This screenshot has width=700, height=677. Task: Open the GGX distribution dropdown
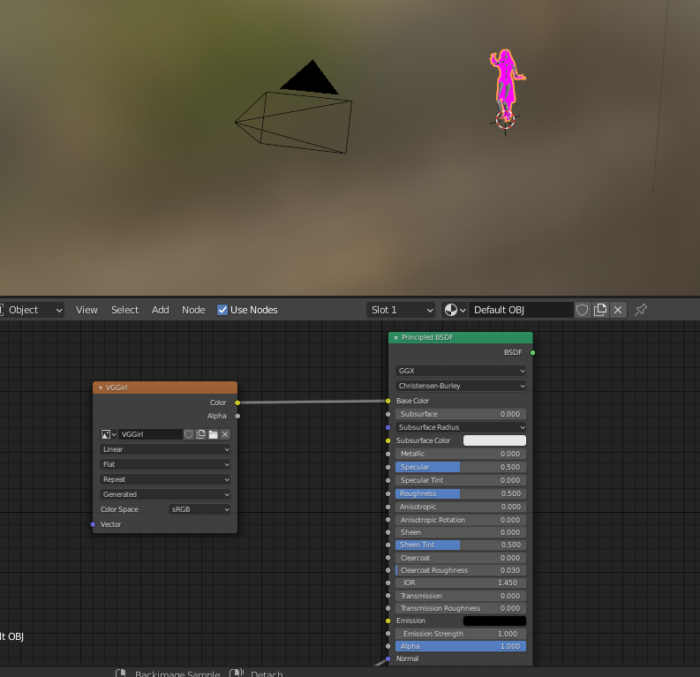(x=461, y=371)
